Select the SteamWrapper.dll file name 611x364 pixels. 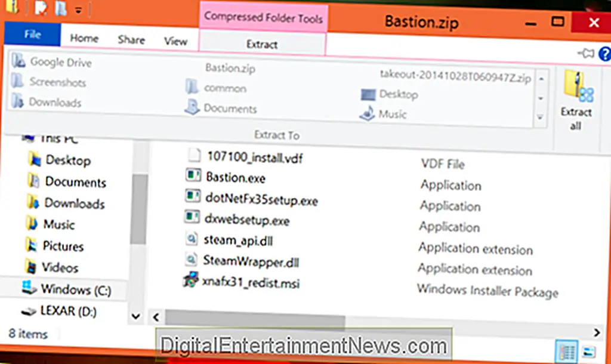[x=251, y=261]
